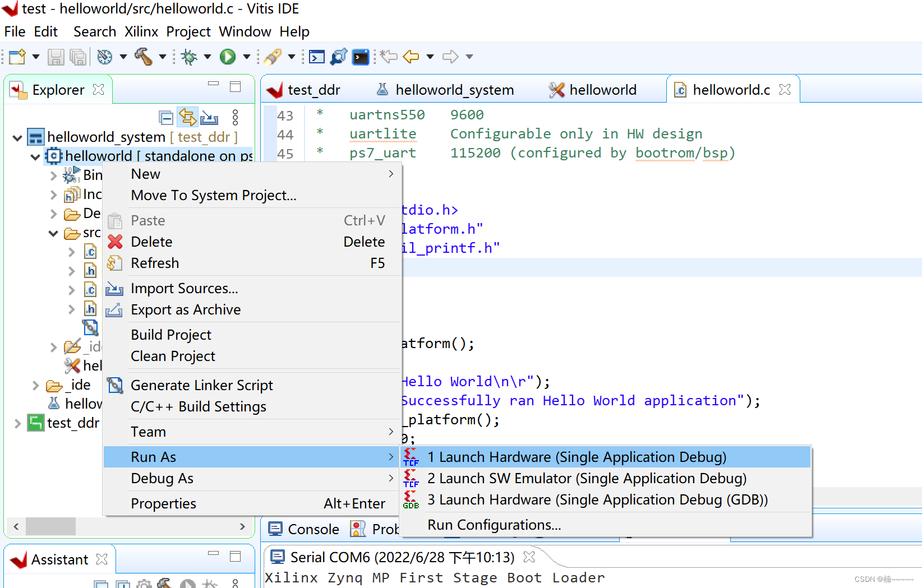Close the Serial COM6 terminal tab
The height and width of the screenshot is (588, 922).
529,557
